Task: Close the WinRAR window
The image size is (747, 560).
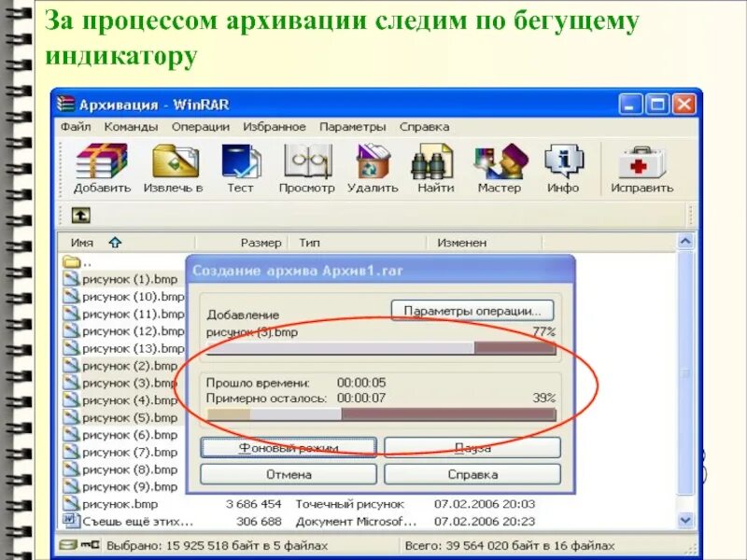Action: tap(684, 105)
